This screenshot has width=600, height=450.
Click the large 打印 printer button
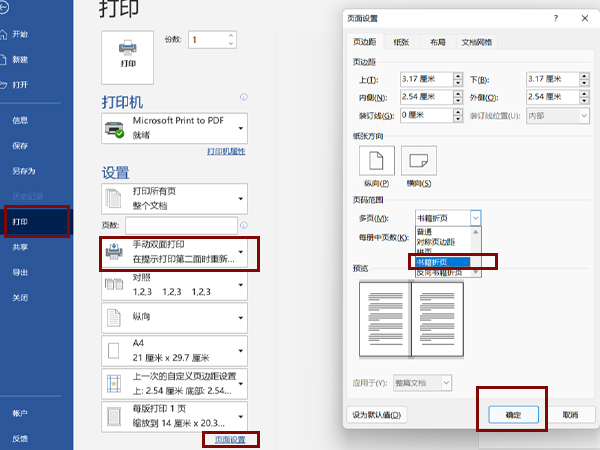(128, 52)
